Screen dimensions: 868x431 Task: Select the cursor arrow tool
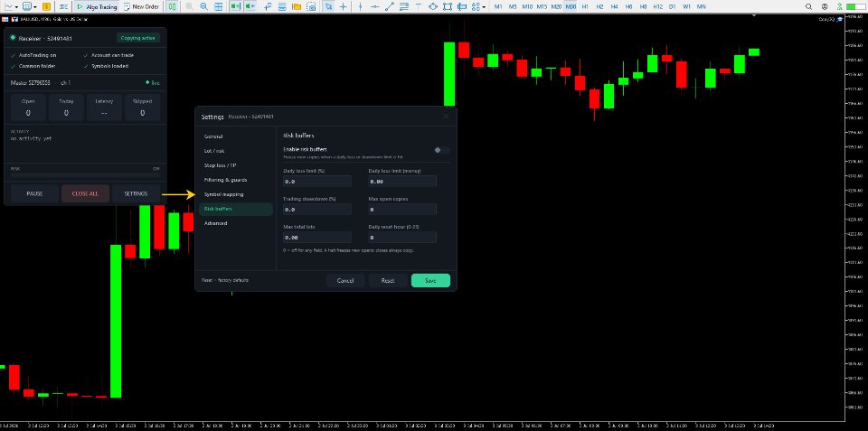coord(329,6)
